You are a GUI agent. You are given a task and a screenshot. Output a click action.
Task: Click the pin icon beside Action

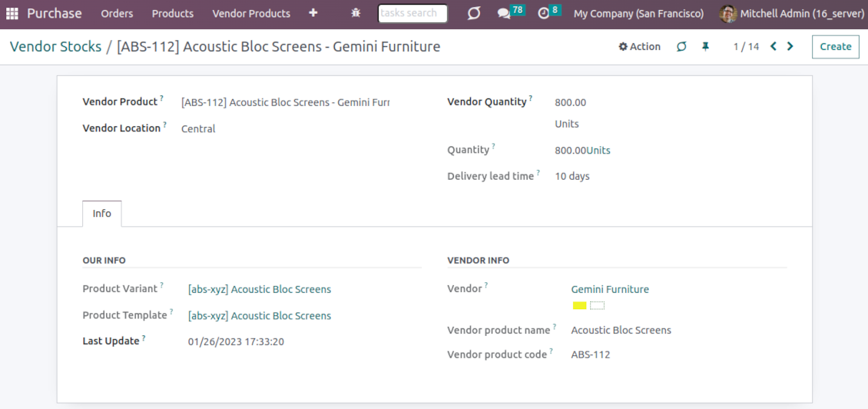point(705,47)
